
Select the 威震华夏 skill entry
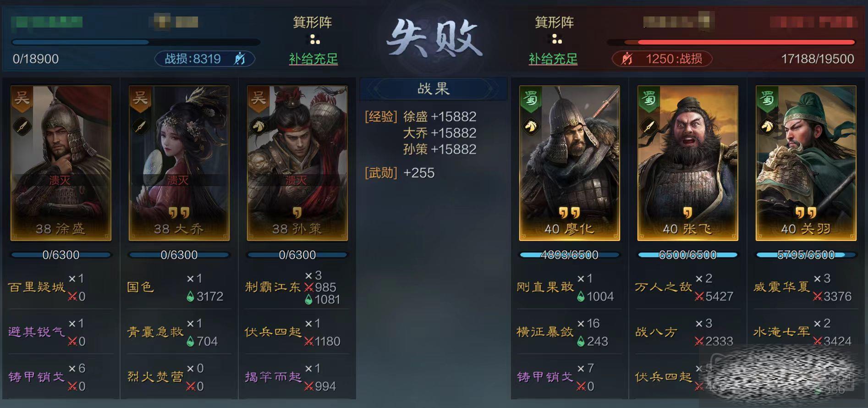[781, 287]
